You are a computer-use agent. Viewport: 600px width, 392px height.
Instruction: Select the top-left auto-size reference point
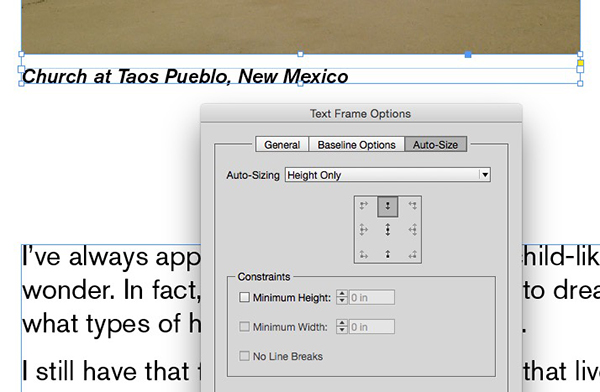(364, 206)
